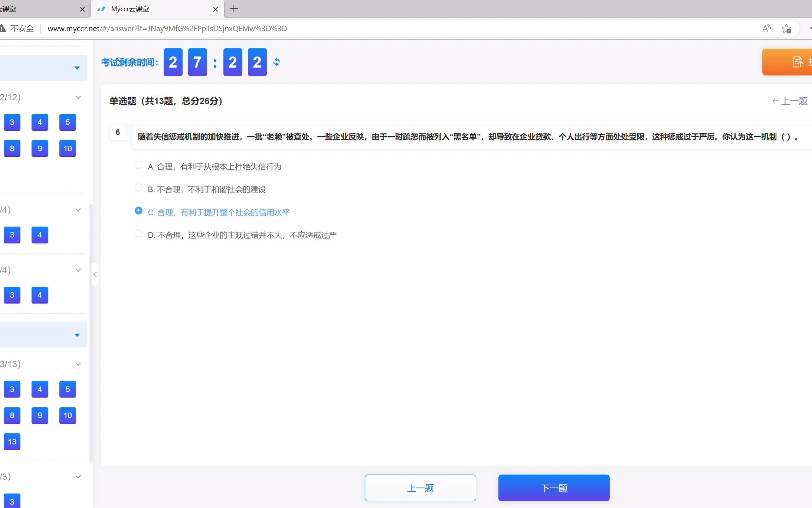The image size is (812, 508).
Task: Go to question 5 in 3/13) section
Action: click(68, 389)
